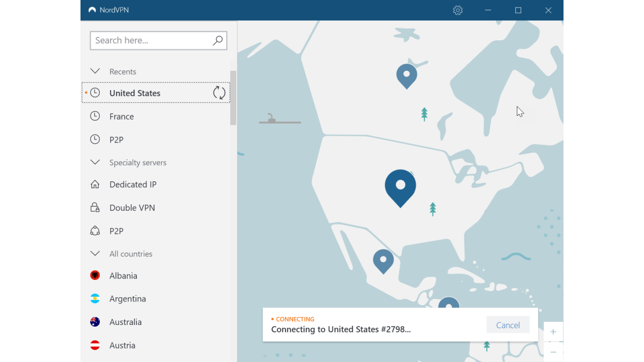Maximize the NordVPN window
The width and height of the screenshot is (644, 362).
(x=518, y=10)
